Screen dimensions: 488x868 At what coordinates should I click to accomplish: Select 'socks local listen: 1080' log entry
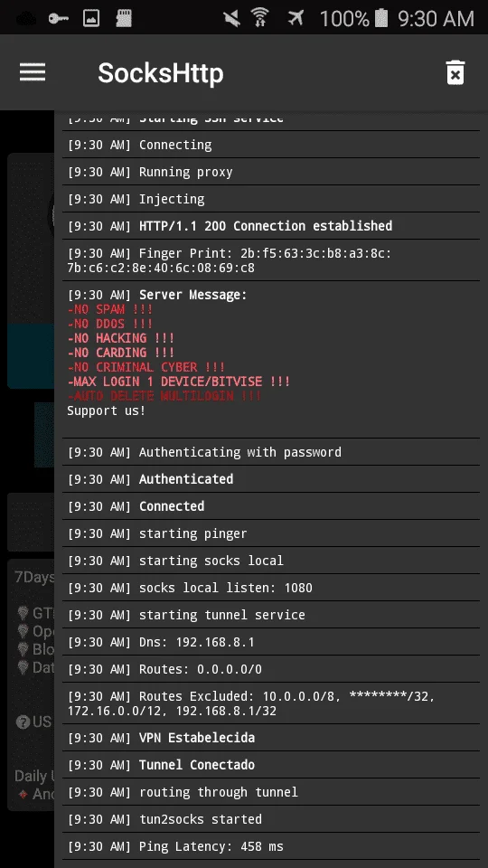pos(270,588)
